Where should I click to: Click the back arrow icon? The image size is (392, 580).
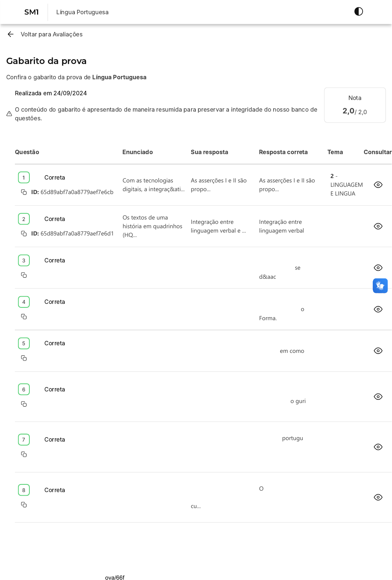tap(11, 34)
